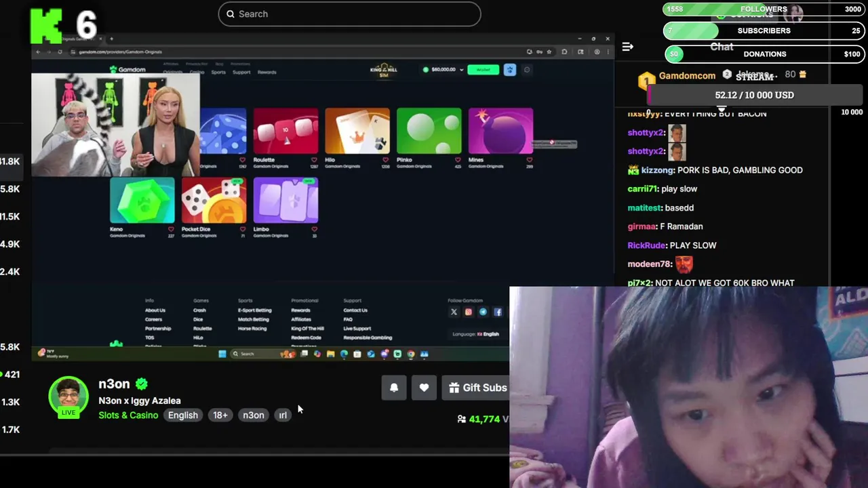Open the Responsible Gambling footer link

pos(368,338)
